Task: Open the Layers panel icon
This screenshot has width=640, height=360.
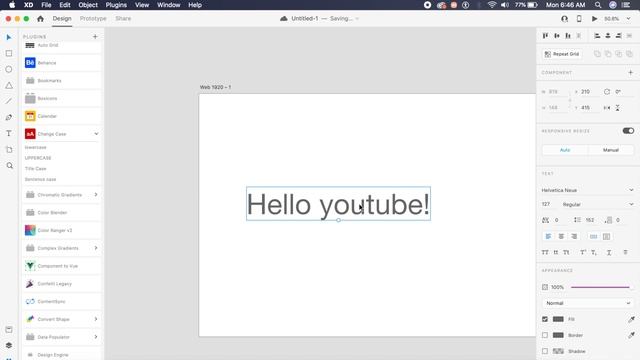Action: point(9,345)
